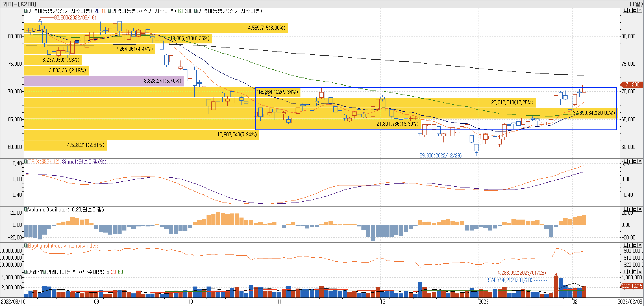Click the L-shaped icon in volume panel header
This screenshot has width=644, height=306.
626,272
